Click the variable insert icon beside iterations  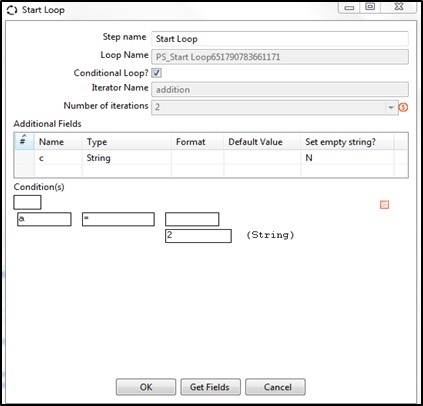[403, 107]
